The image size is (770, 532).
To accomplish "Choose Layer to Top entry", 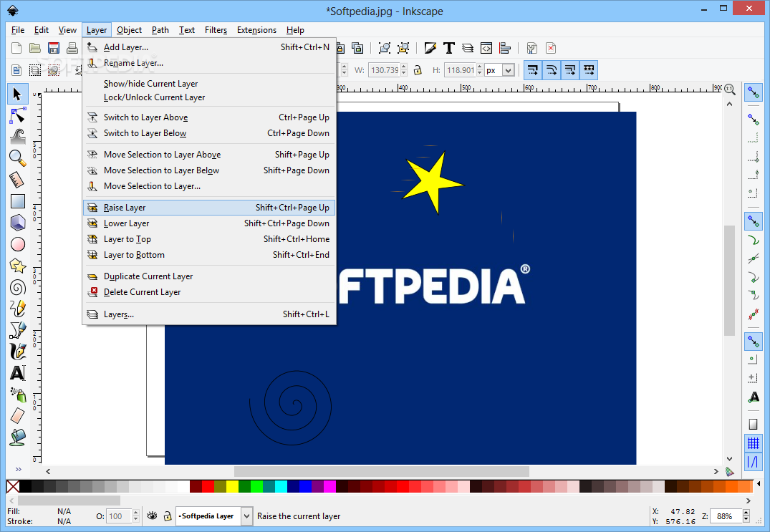I will (x=209, y=239).
